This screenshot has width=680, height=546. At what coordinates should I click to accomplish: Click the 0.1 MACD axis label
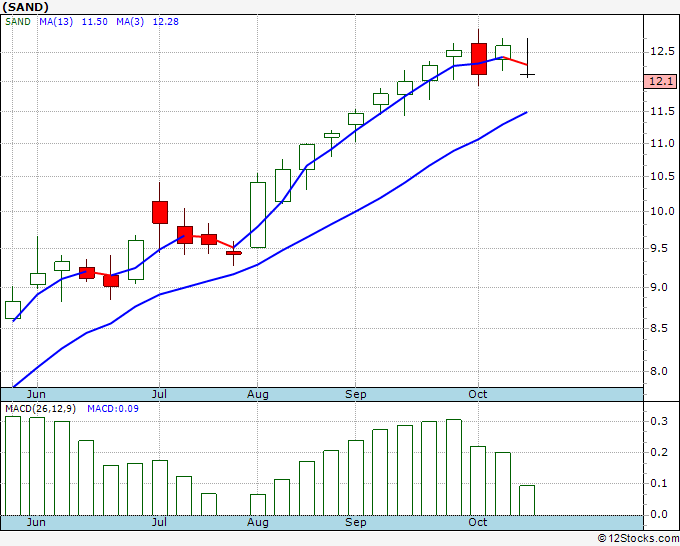tap(659, 483)
